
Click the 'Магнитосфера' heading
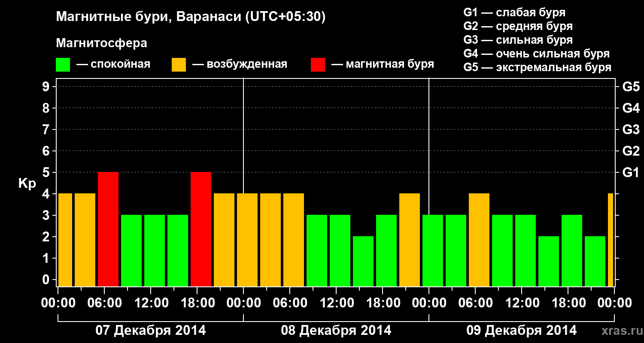tap(101, 43)
